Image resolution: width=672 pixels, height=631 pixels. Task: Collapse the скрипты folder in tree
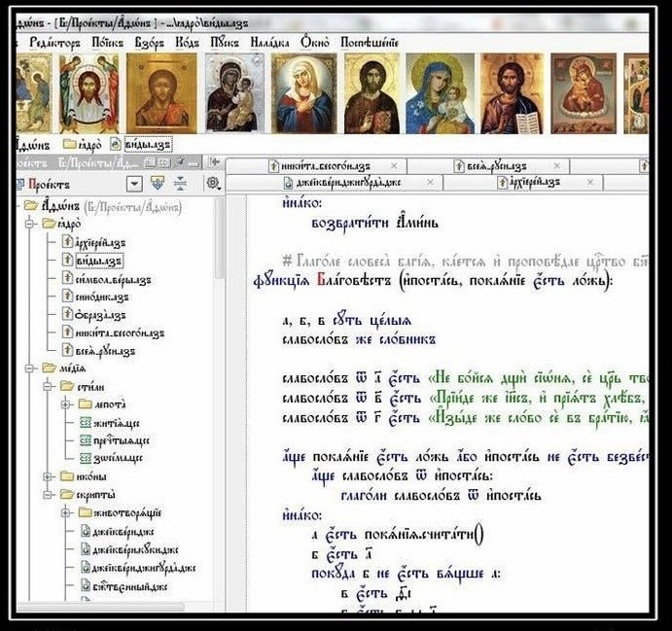pyautogui.click(x=48, y=495)
